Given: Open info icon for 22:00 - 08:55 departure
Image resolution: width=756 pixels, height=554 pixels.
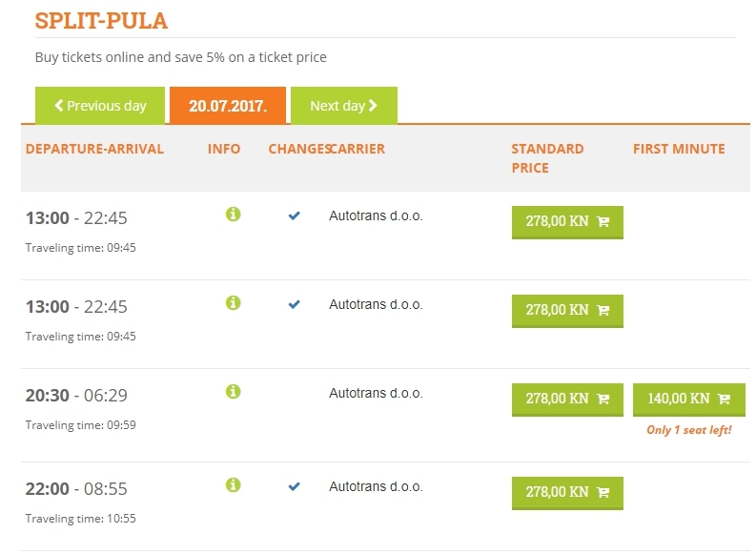Looking at the screenshot, I should 233,485.
